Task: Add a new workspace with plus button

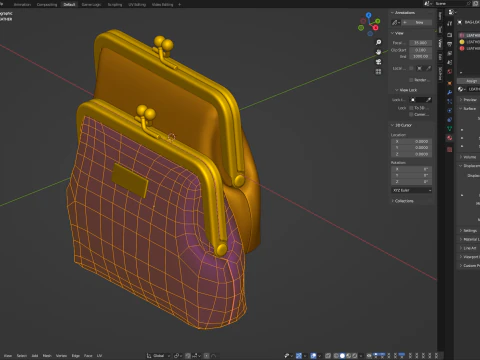Action: click(x=179, y=5)
